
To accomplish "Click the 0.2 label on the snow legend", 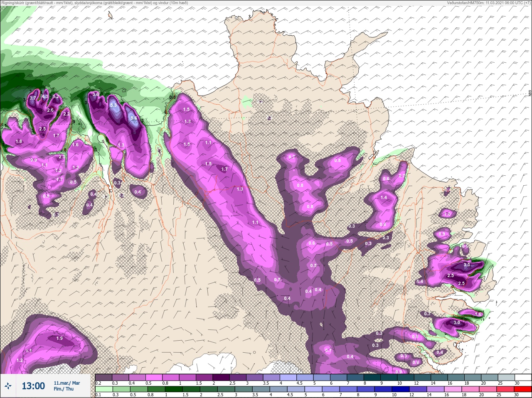I will point(98,383).
